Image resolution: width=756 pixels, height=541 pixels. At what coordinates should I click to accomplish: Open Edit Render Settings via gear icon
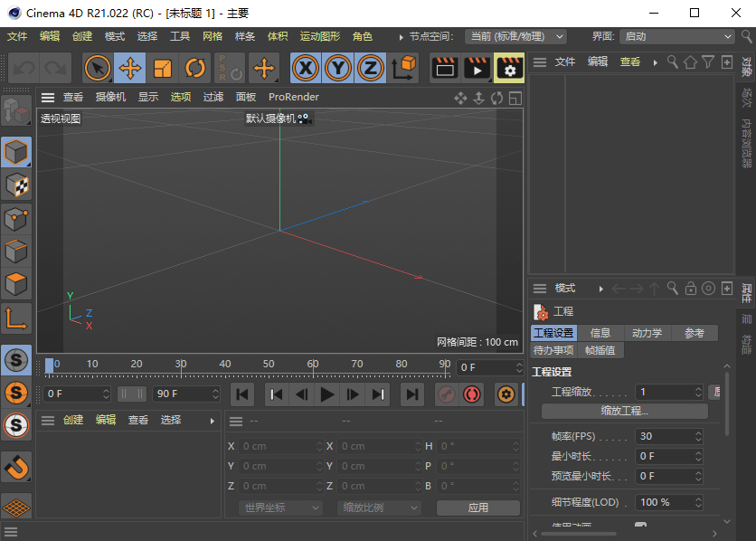coord(509,67)
